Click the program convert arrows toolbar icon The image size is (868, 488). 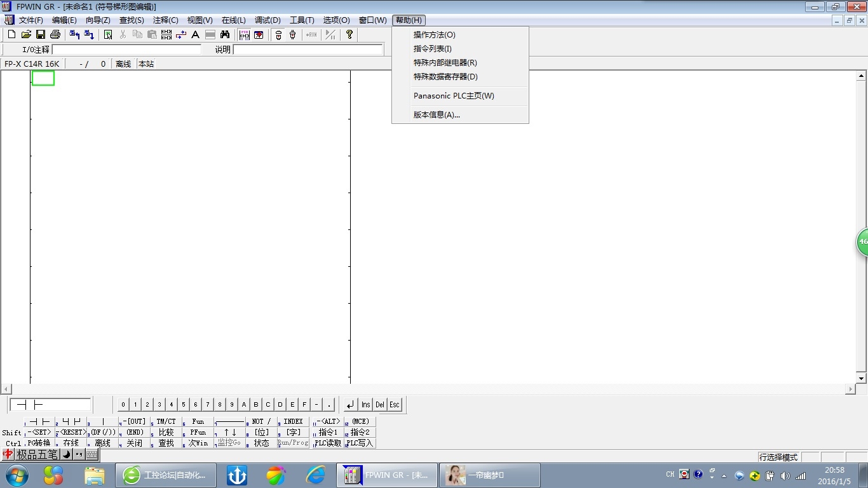[x=181, y=35]
